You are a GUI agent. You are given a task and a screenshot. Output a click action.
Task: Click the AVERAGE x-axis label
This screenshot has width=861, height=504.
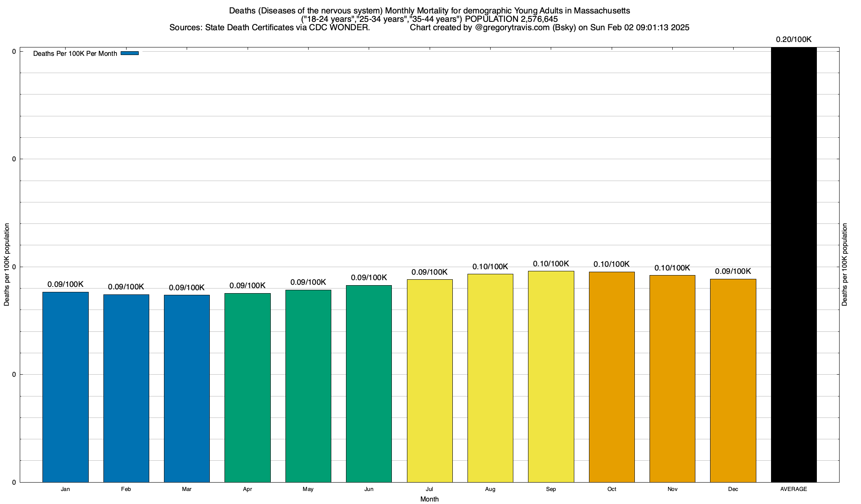coord(794,489)
